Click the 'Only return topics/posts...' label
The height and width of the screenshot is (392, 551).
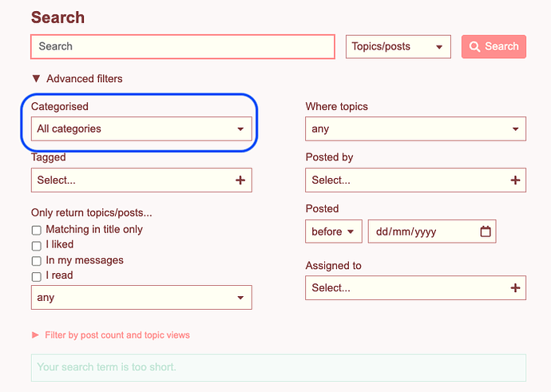coord(91,213)
